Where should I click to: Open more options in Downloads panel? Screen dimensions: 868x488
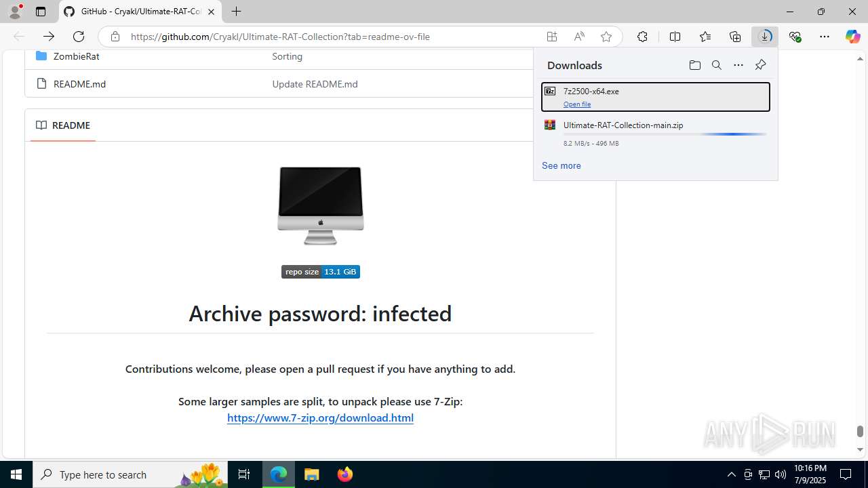tap(738, 65)
